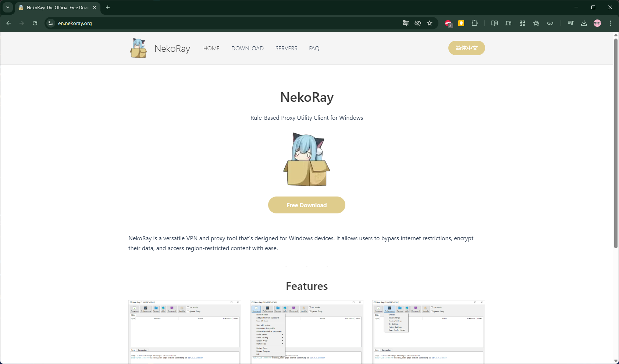Image resolution: width=619 pixels, height=364 pixels.
Task: Open the Google Keep extension
Action: point(461,23)
